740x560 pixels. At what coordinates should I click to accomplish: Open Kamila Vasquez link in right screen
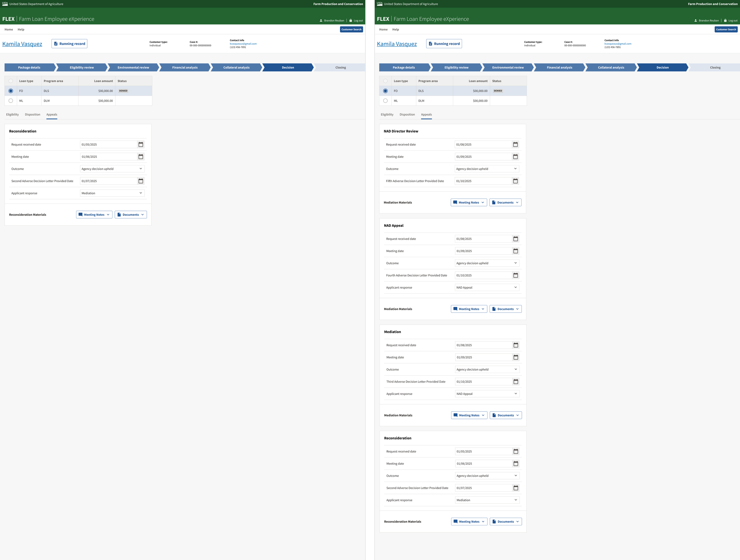tap(397, 44)
